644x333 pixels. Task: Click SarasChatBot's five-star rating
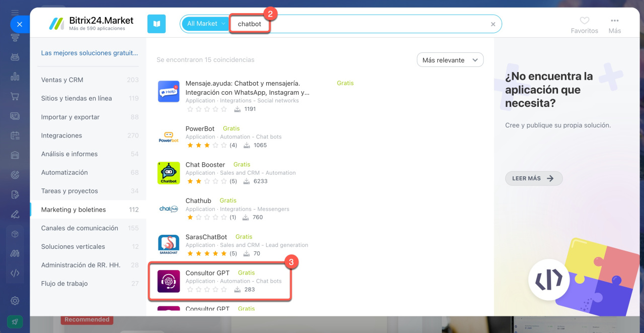coord(207,253)
